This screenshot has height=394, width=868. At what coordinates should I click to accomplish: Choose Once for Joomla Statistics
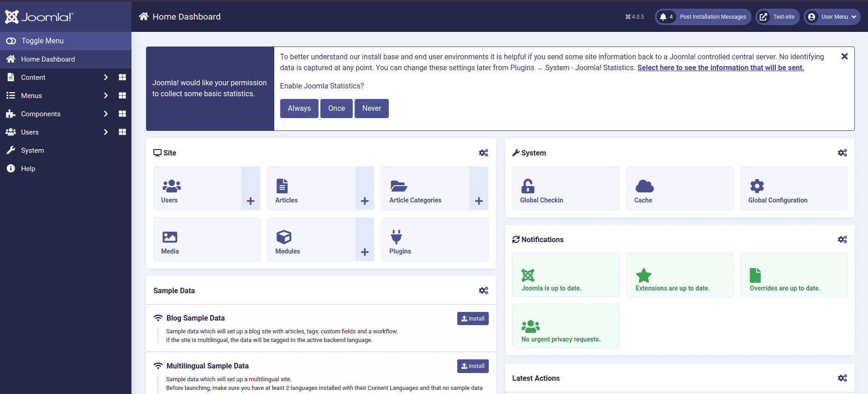(x=337, y=109)
